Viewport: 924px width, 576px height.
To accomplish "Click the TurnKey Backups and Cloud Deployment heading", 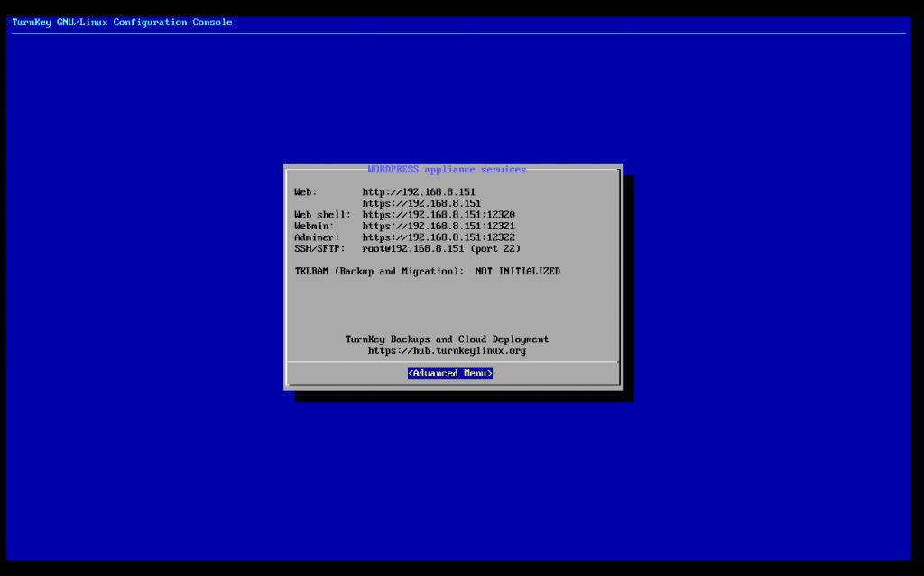I will [x=447, y=339].
